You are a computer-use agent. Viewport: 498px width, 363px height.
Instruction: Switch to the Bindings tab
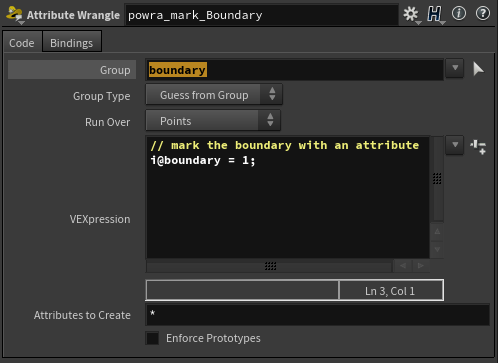click(x=72, y=43)
